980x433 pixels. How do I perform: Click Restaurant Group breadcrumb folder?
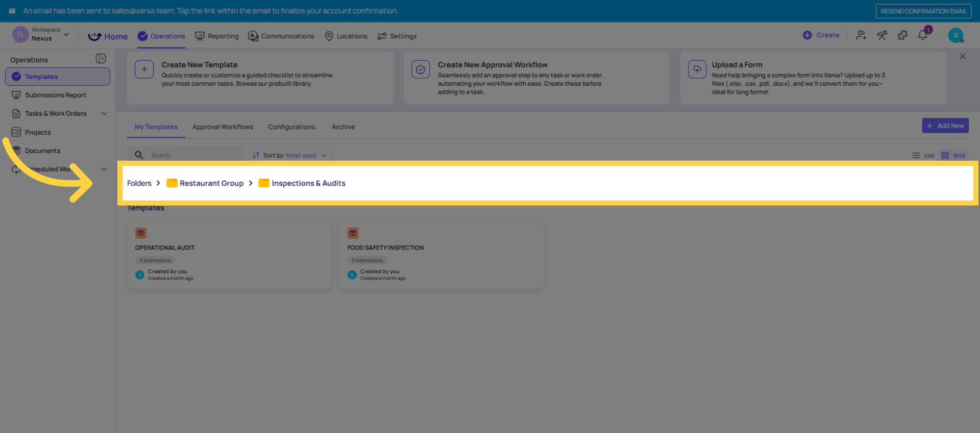pos(205,183)
